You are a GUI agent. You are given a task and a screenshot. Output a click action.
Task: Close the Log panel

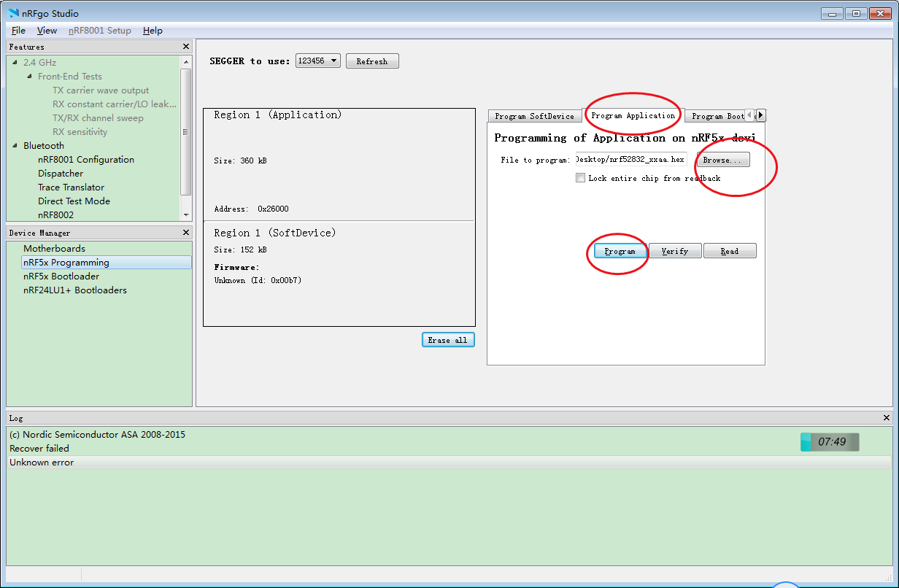[887, 418]
